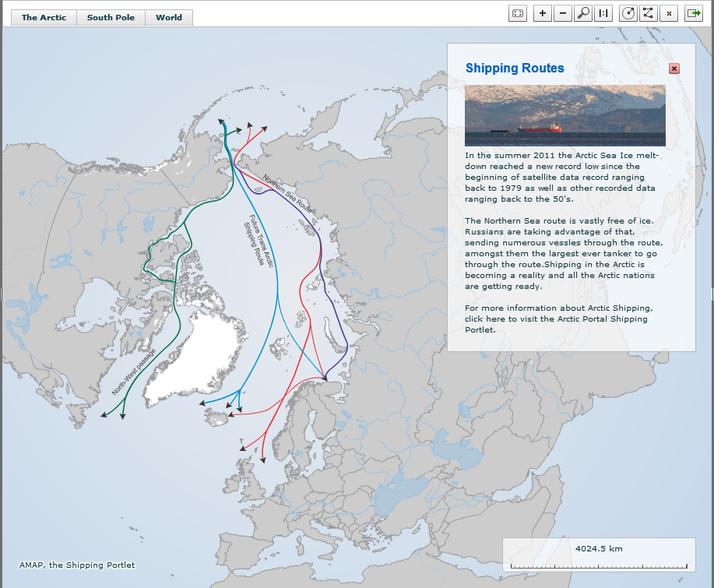Activate the magnifier zoom tool
Viewport: 714px width, 588px height.
point(583,13)
